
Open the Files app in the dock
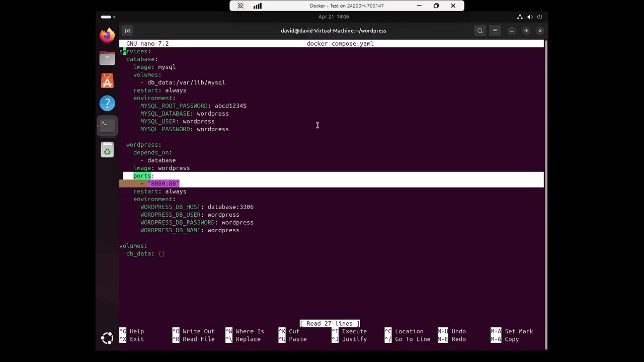107,58
